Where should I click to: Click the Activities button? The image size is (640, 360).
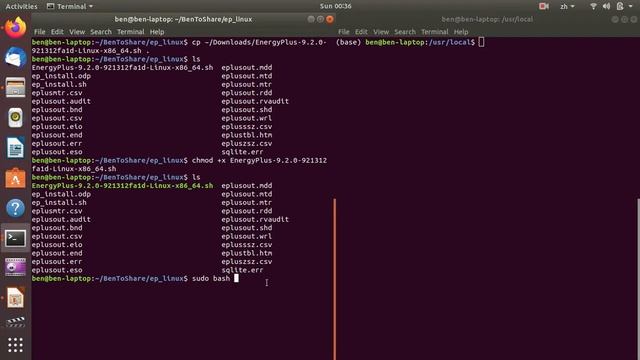tap(21, 7)
